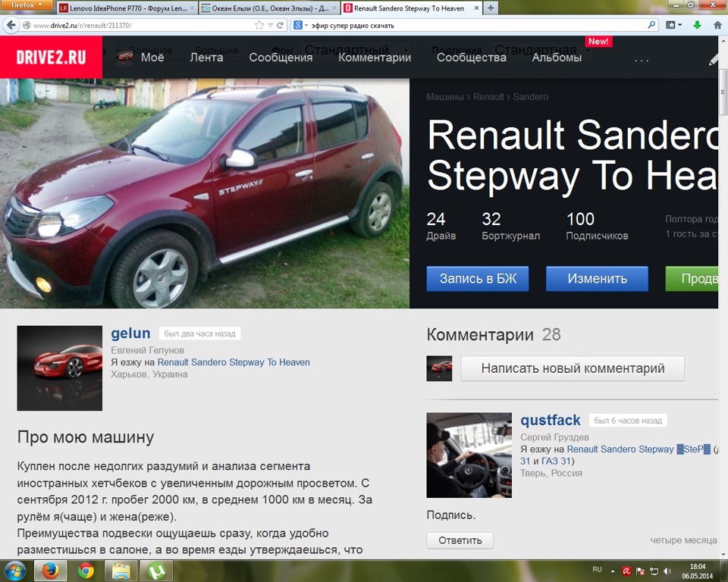This screenshot has height=582, width=728.
Task: Open Альбомы in the top navigation
Action: (557, 57)
